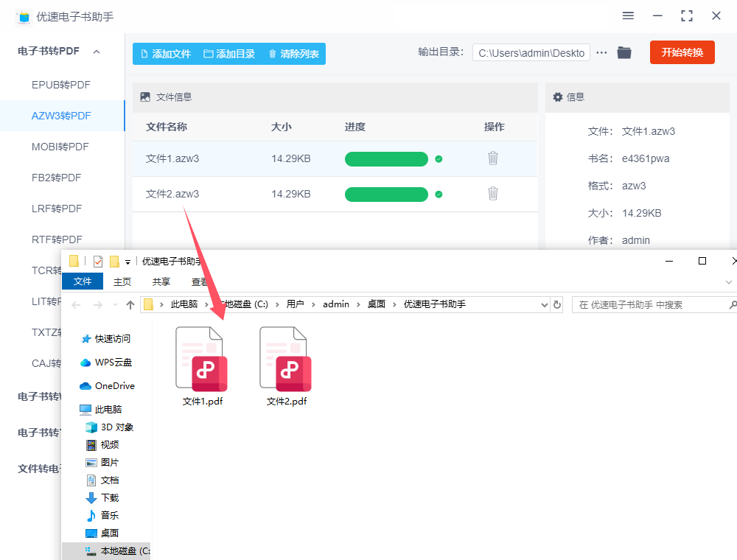The width and height of the screenshot is (737, 560).
Task: Select RTF转PDF in the sidebar
Action: pos(57,240)
